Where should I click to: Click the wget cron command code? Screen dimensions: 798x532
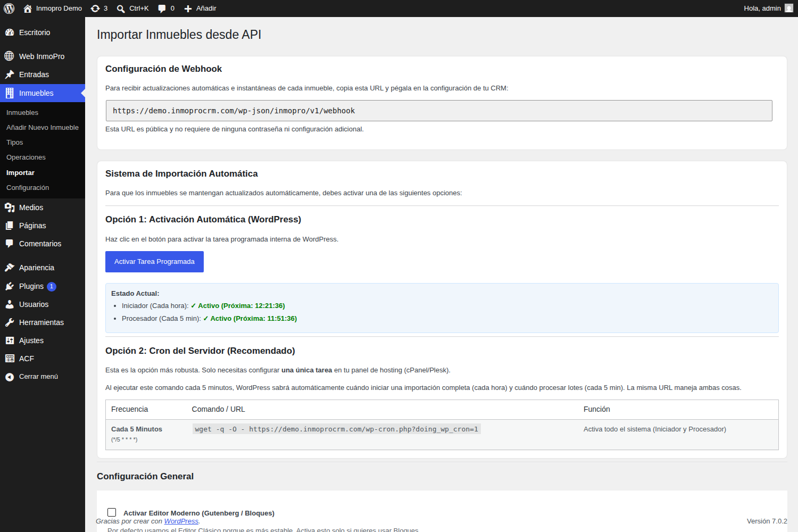[x=336, y=429]
